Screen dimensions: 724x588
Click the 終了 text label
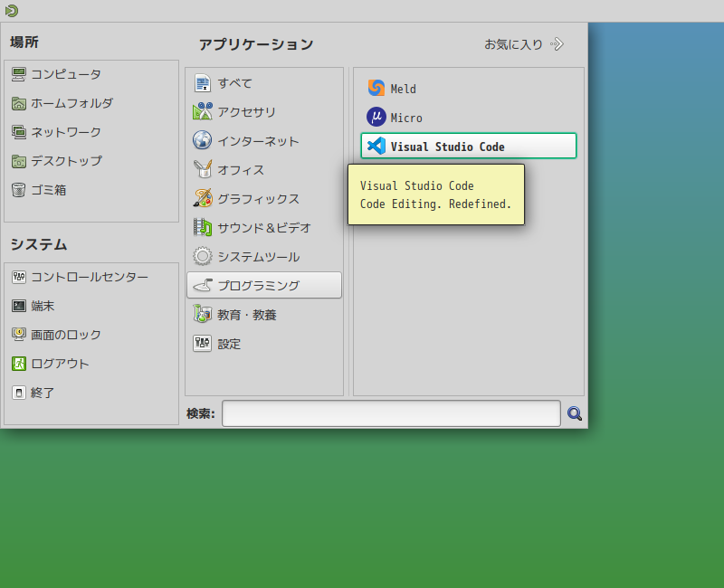pos(43,394)
